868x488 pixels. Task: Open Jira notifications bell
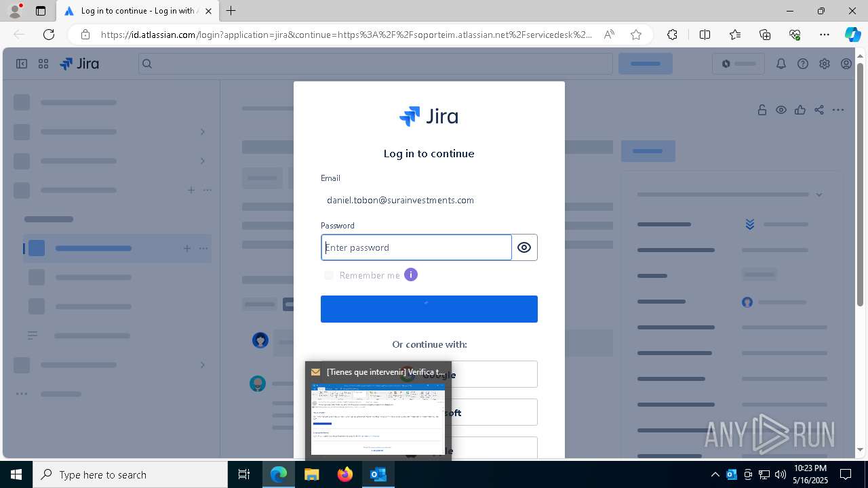[x=781, y=64]
